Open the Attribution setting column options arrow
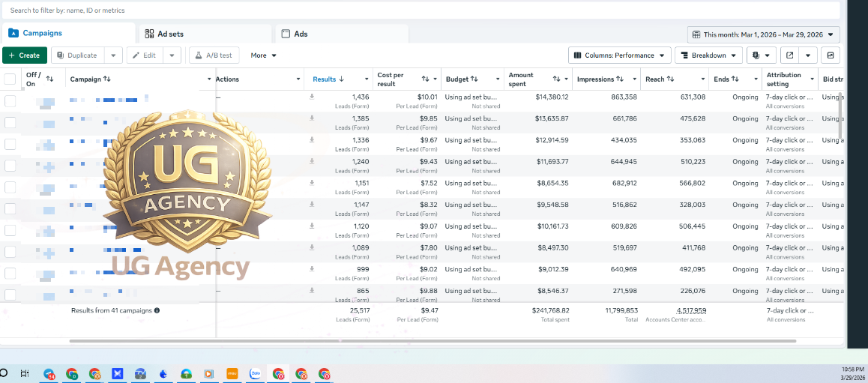The width and height of the screenshot is (868, 383). tap(811, 79)
